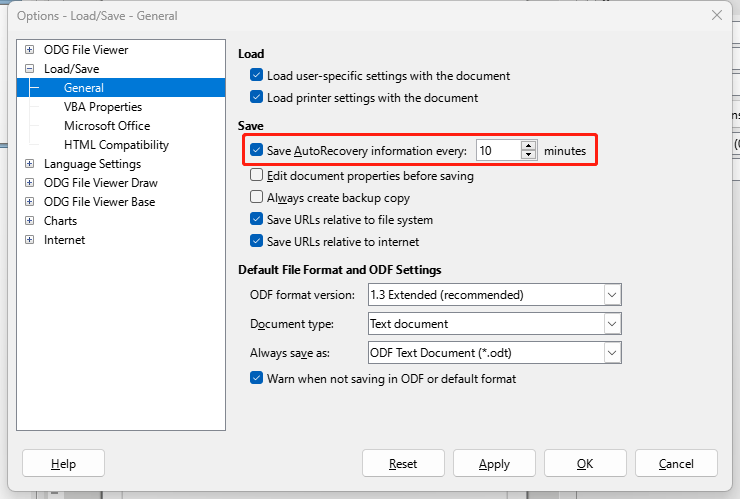The height and width of the screenshot is (499, 740).
Task: Collapse the Load/Save tree node
Action: click(29, 68)
